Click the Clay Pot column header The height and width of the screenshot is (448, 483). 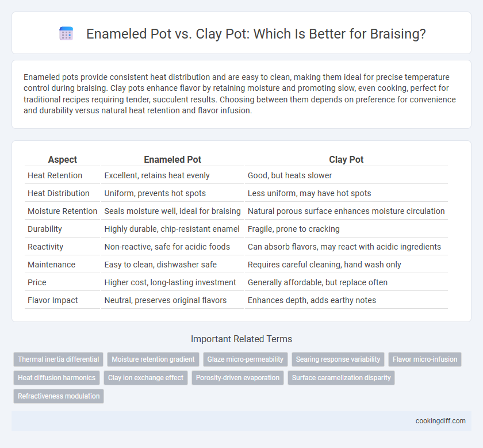tap(346, 160)
